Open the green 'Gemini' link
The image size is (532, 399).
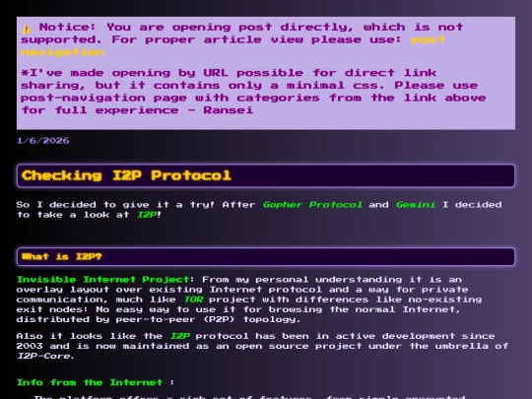point(416,205)
